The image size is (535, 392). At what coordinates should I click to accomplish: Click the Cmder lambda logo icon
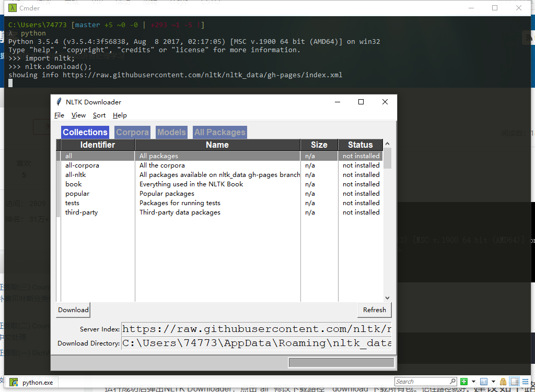click(13, 8)
